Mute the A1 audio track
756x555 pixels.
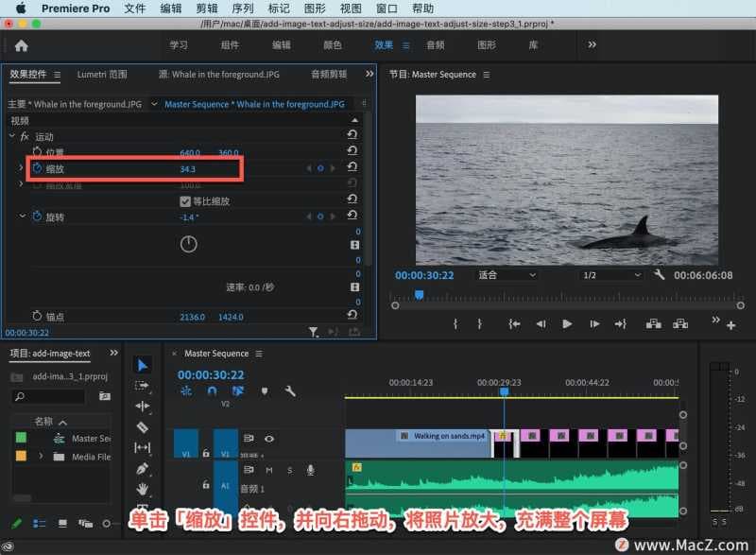point(269,470)
